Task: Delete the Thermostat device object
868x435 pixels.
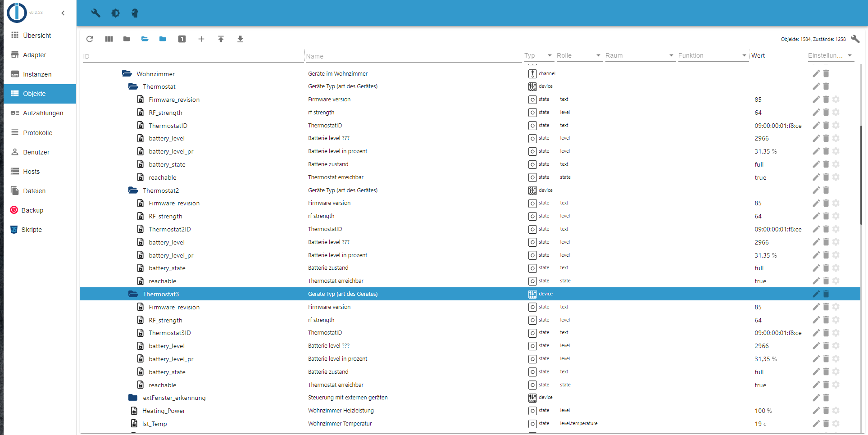Action: pyautogui.click(x=826, y=86)
